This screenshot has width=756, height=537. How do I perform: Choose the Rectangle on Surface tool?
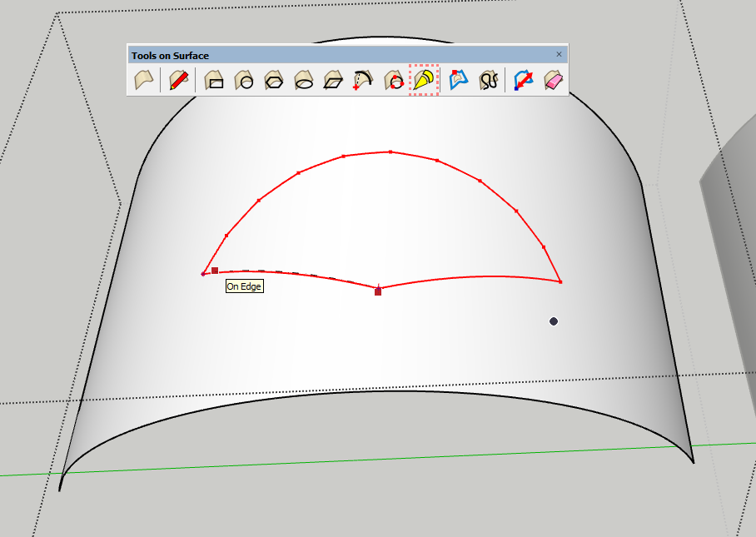(214, 81)
